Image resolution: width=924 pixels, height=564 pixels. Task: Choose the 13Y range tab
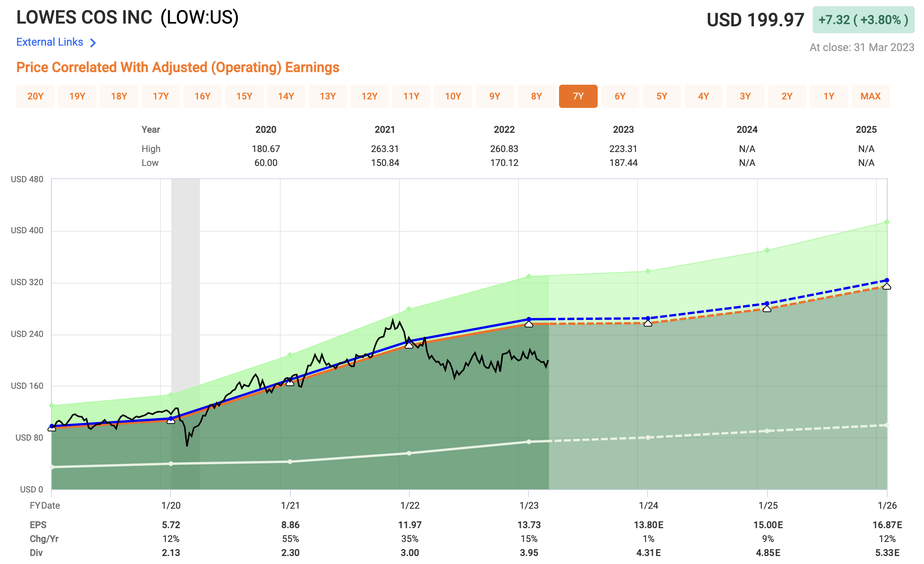coord(328,96)
